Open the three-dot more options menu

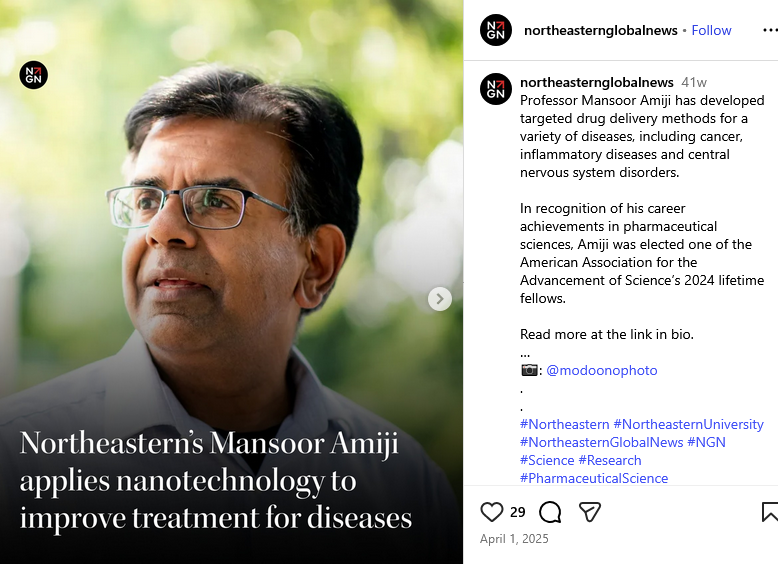[x=770, y=31]
